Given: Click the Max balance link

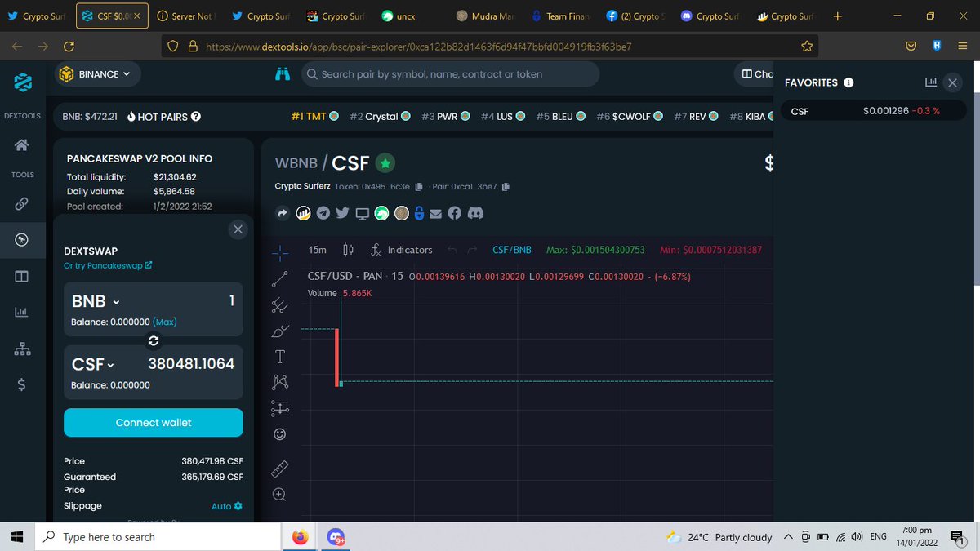Looking at the screenshot, I should click(x=165, y=322).
